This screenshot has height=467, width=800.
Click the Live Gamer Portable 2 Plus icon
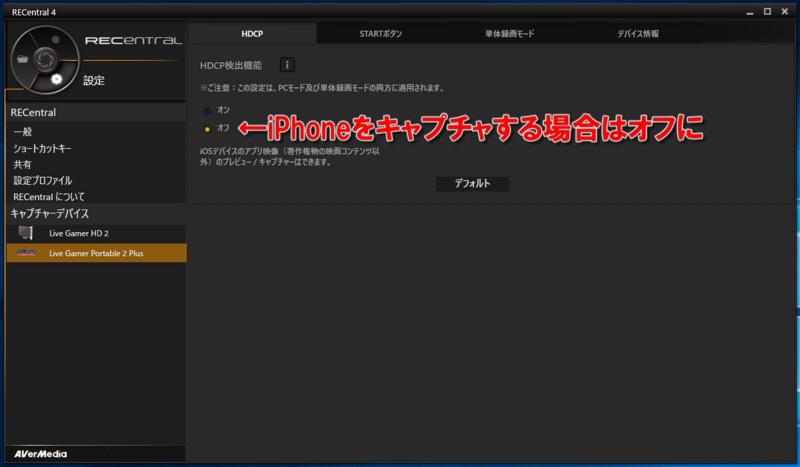point(26,253)
